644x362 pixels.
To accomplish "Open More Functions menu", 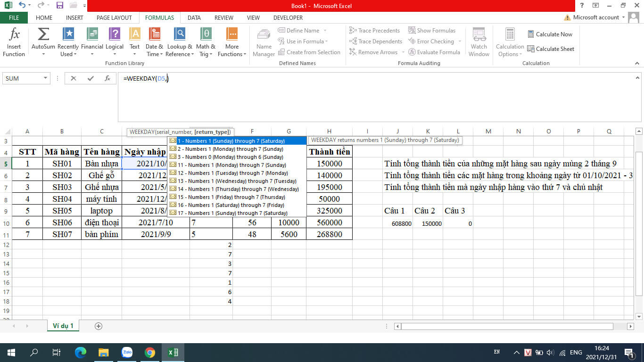I will [x=231, y=42].
